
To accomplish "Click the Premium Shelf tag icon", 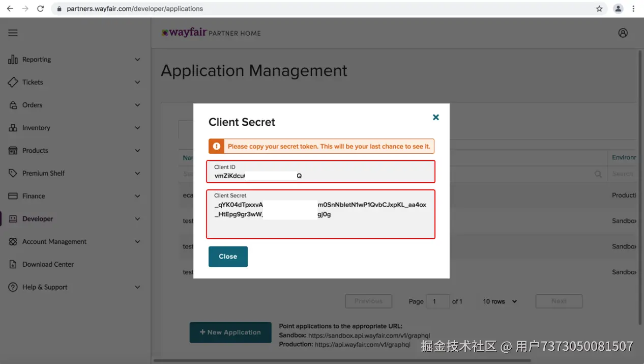I will point(13,173).
